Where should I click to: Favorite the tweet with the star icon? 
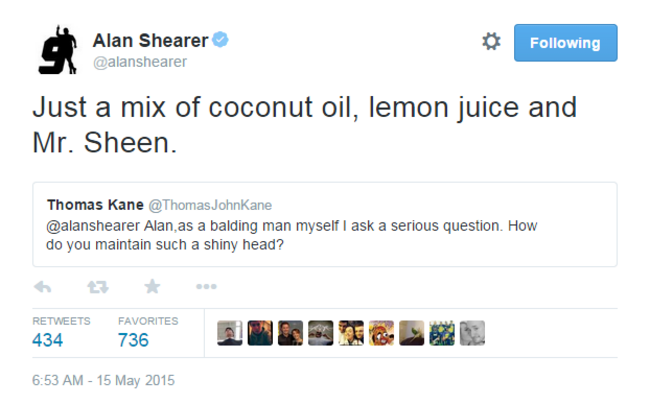[152, 287]
